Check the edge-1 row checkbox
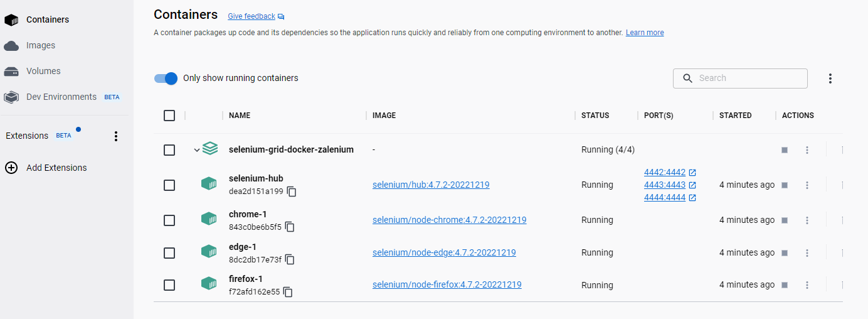 [x=169, y=253]
